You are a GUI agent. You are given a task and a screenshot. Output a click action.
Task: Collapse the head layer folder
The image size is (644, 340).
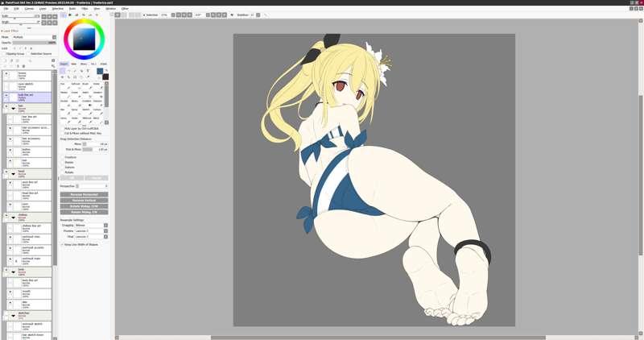13,173
